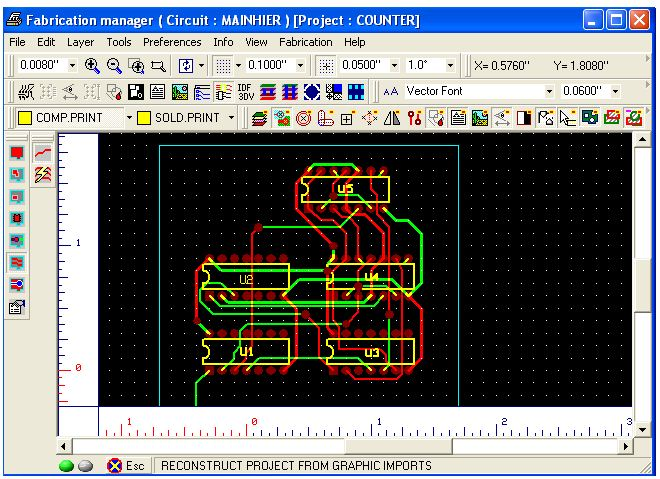Click the red-green stacked layers icon after IDF 3DV
Screen dimensions: 660x479
point(268,92)
